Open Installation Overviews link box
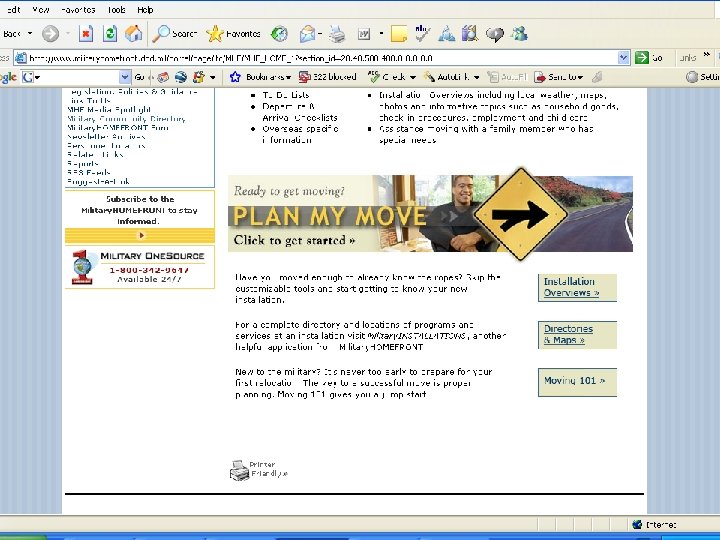The height and width of the screenshot is (540, 720). [577, 287]
